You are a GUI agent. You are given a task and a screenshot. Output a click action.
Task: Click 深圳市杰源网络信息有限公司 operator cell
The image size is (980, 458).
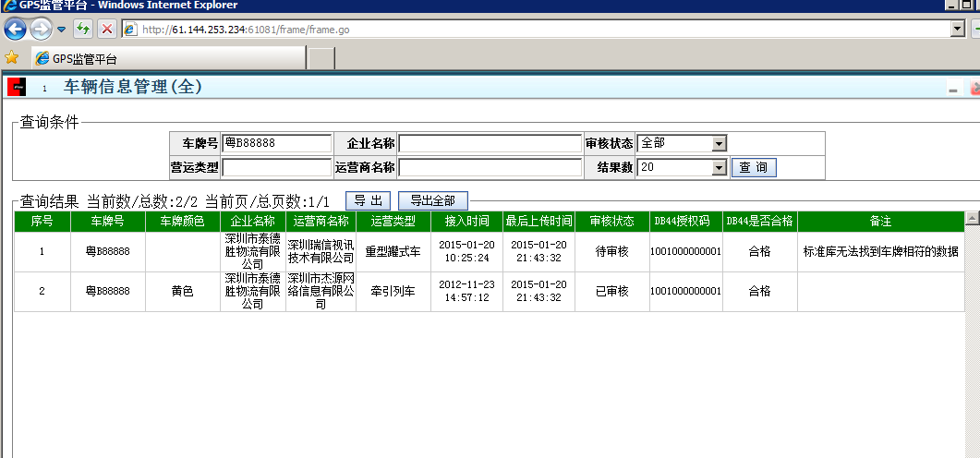point(321,291)
